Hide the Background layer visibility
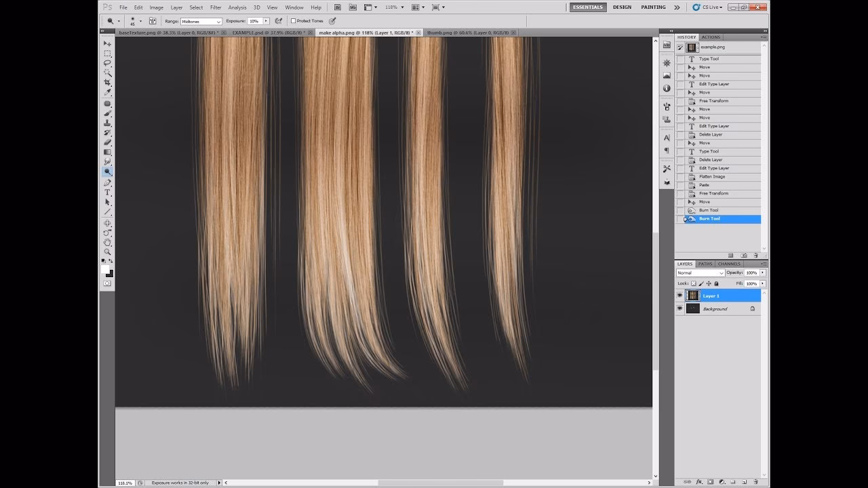The width and height of the screenshot is (868, 488). pyautogui.click(x=679, y=308)
